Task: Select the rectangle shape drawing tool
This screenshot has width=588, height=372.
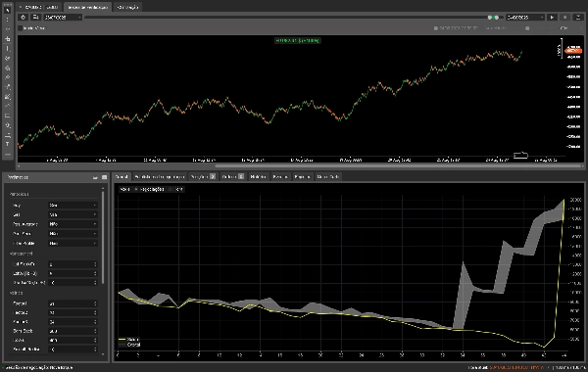Action: [8, 116]
